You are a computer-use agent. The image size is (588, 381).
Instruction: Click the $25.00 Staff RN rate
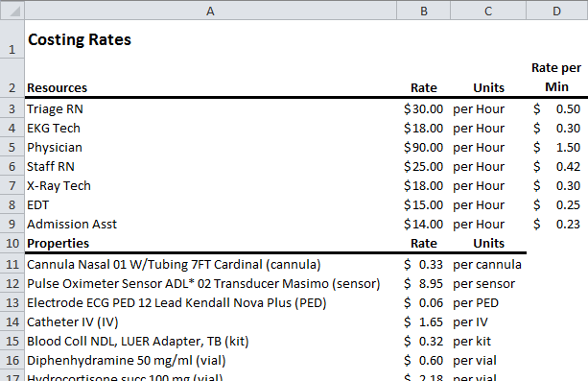(x=423, y=166)
